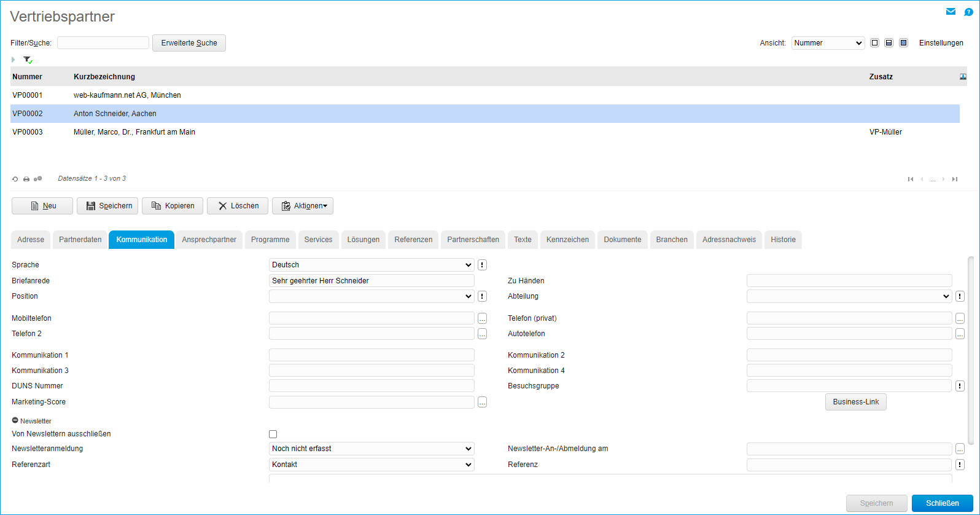Viewport: 980px width, 515px height.
Task: Go to previous page of records
Action: tap(922, 179)
